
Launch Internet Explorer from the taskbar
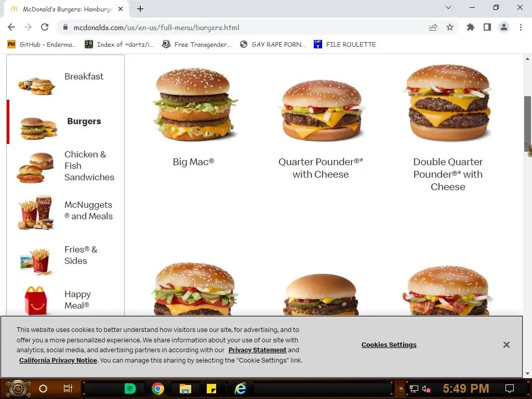[x=240, y=389]
